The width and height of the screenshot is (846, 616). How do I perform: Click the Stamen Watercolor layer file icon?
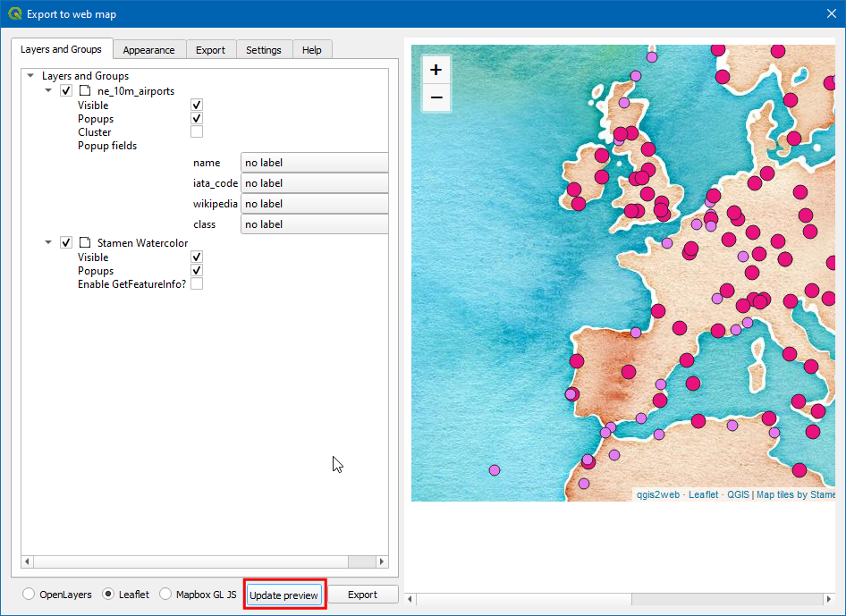[85, 242]
